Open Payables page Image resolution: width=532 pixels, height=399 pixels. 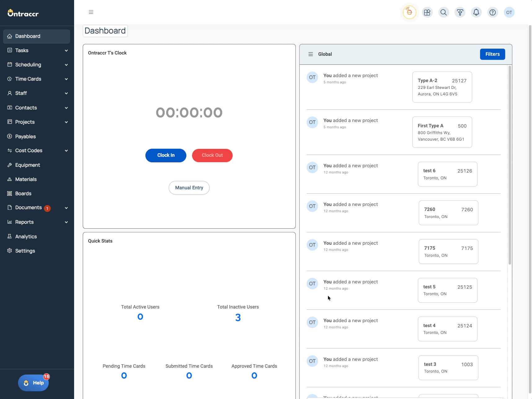pyautogui.click(x=37, y=136)
